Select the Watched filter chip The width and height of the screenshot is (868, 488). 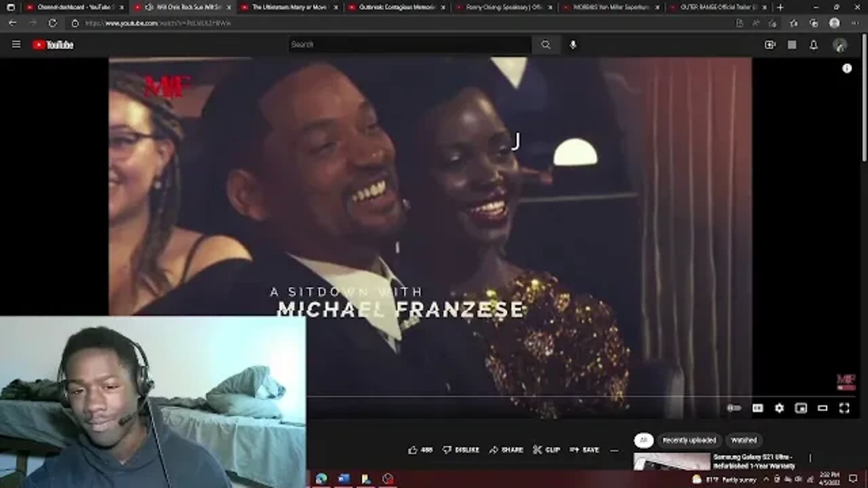(744, 440)
